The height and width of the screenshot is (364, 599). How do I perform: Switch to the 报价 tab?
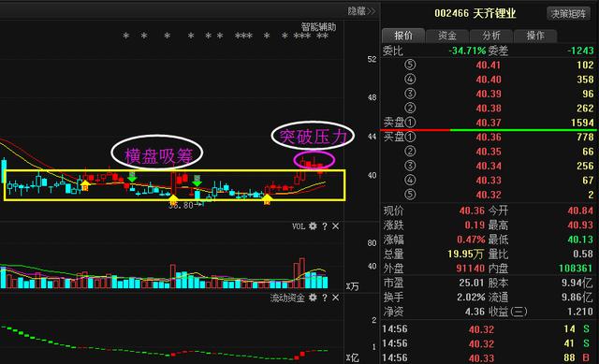click(x=403, y=36)
